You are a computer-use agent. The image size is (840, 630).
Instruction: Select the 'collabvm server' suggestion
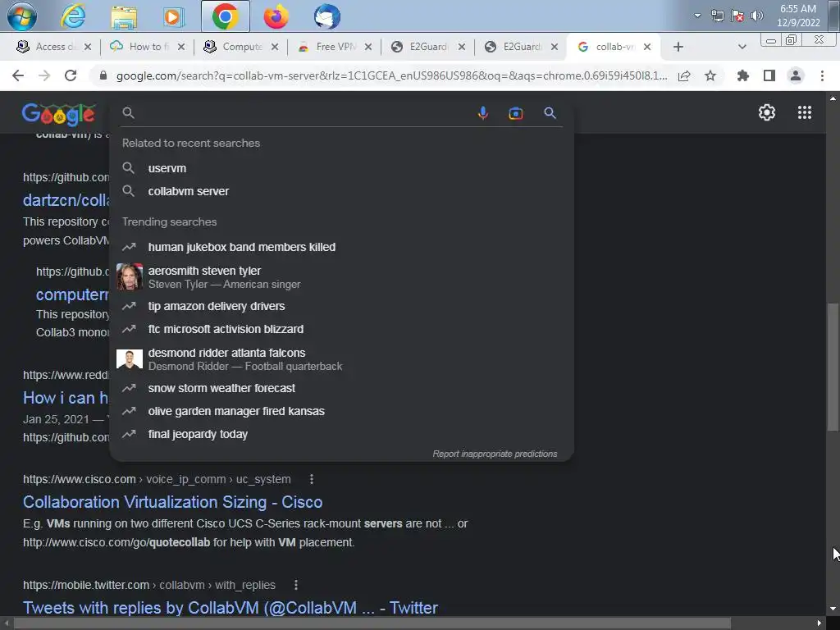342,191
